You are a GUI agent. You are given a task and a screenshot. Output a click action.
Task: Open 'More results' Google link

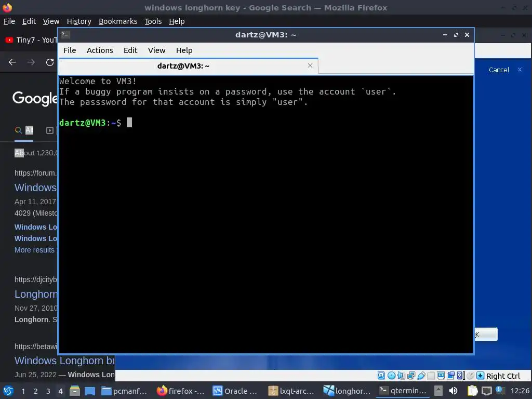pyautogui.click(x=34, y=250)
